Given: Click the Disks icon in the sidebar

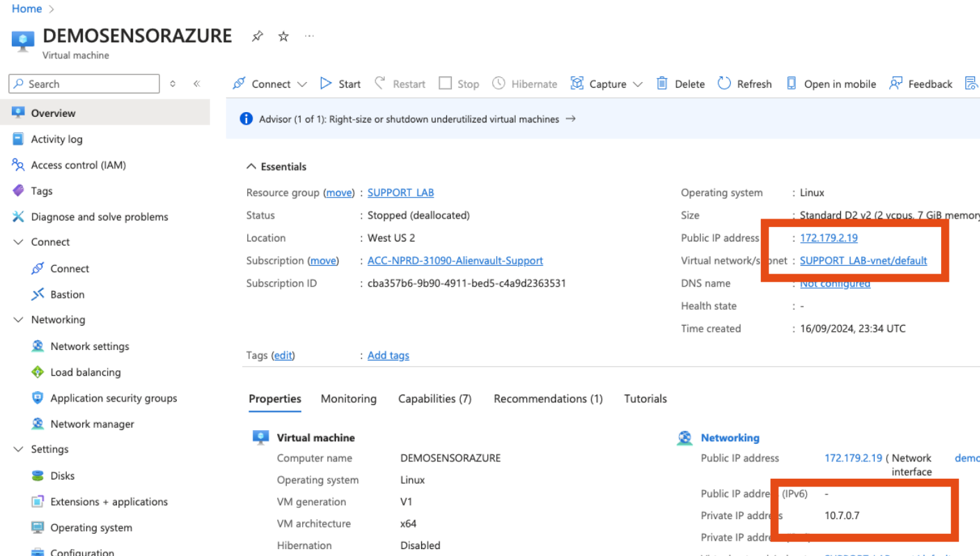Looking at the screenshot, I should [38, 476].
